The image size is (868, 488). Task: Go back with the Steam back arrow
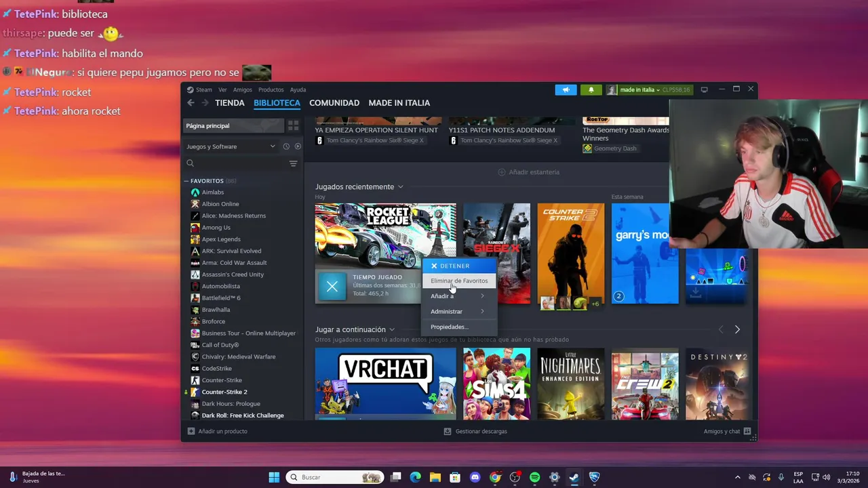[191, 103]
